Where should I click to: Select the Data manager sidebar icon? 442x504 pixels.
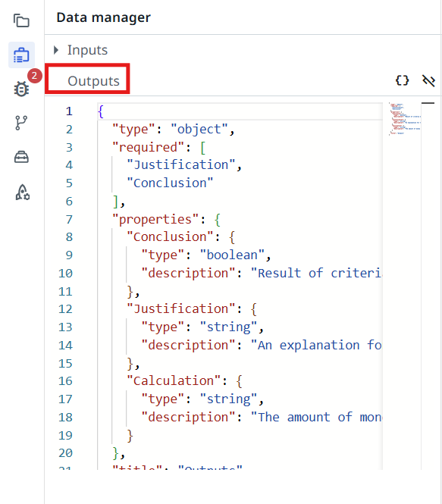tap(21, 55)
